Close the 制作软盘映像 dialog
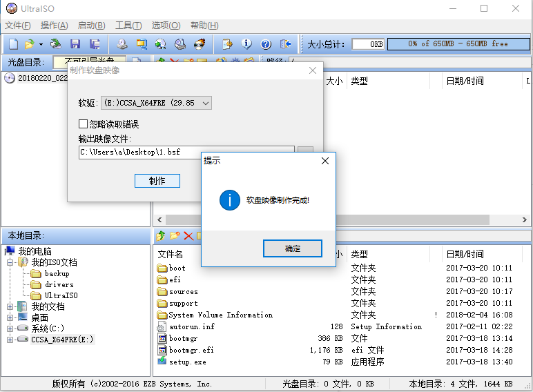Screen dimensions: 533x392 [x=312, y=70]
